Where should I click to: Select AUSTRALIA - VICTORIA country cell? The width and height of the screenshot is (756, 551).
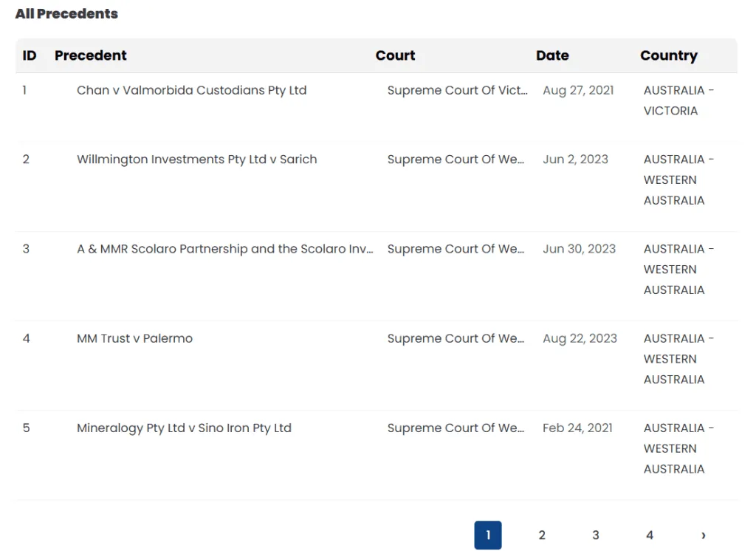pos(679,100)
